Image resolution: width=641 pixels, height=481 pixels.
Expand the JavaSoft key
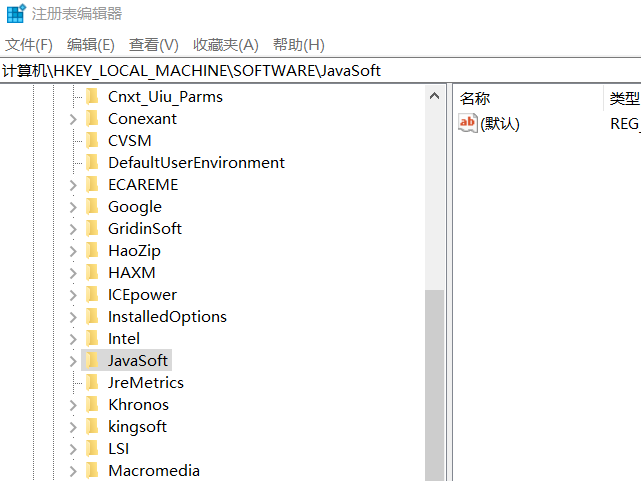tap(73, 361)
